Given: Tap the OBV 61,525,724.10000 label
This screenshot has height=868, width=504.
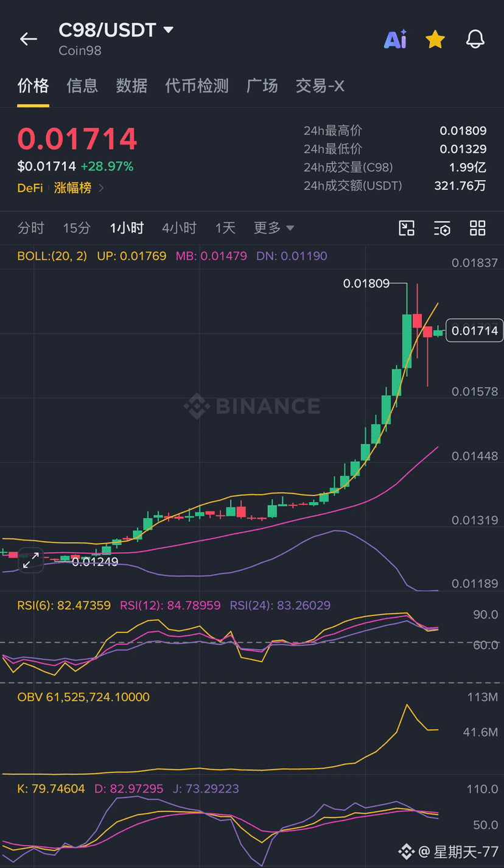Looking at the screenshot, I should [83, 697].
